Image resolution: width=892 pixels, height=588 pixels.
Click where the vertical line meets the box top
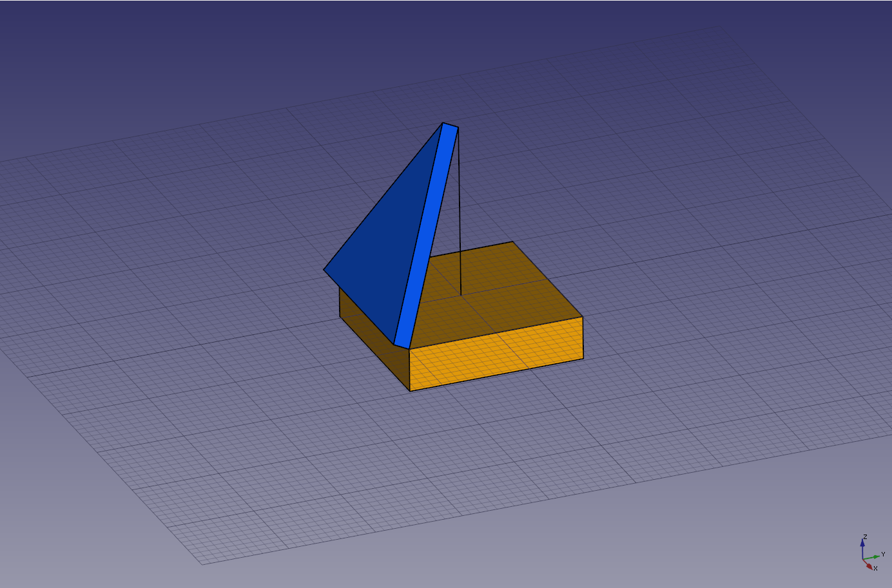pos(461,296)
